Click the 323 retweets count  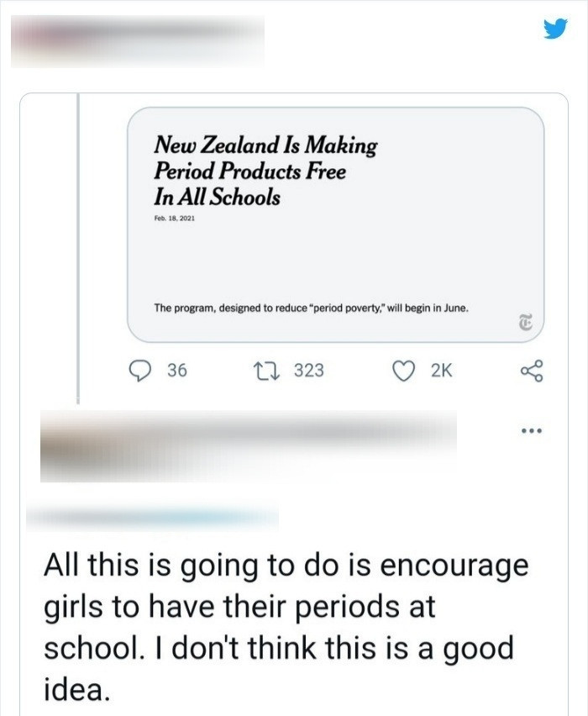point(308,371)
